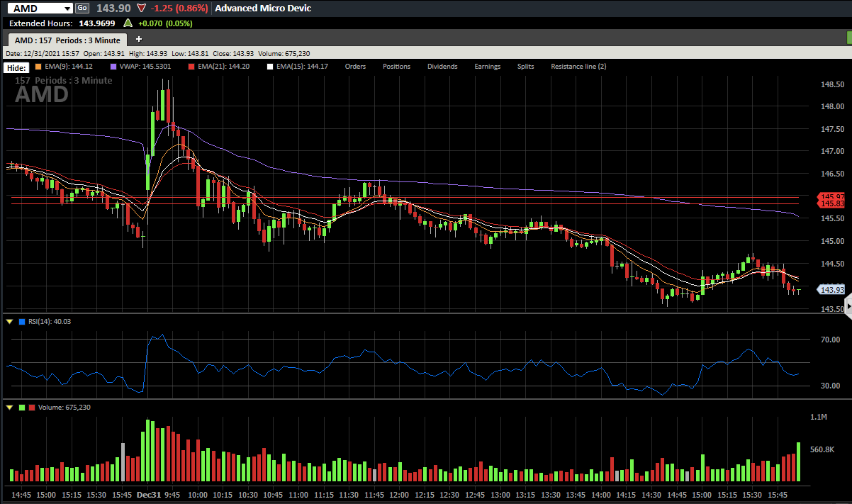Click the Low: 143.81 data field
The width and height of the screenshot is (852, 504).
(x=190, y=53)
